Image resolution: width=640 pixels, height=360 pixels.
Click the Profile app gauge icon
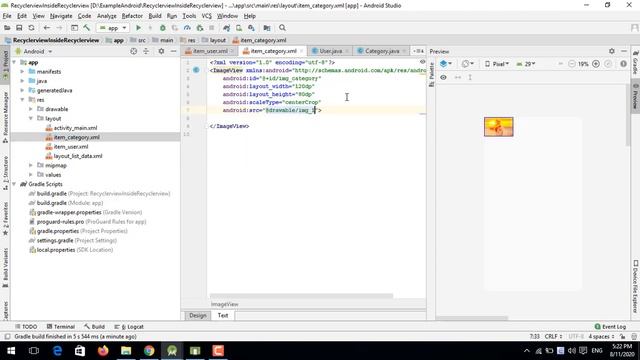click(x=187, y=28)
